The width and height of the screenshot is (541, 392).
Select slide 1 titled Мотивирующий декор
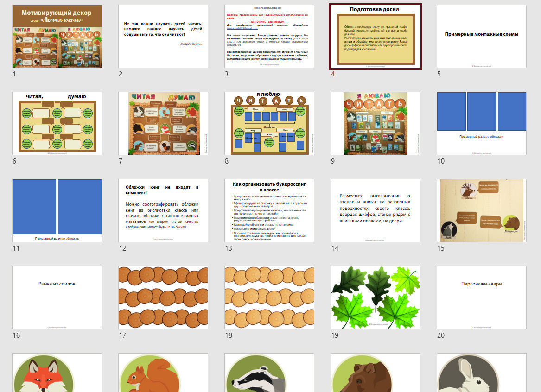point(57,36)
